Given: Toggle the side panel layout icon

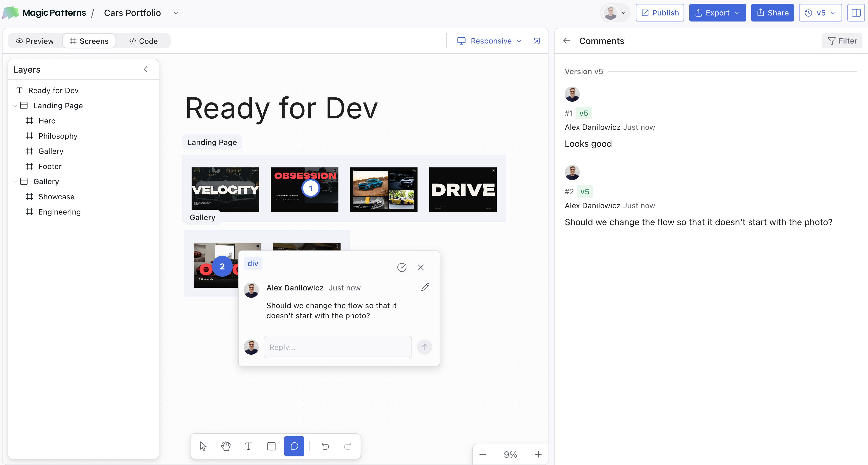Looking at the screenshot, I should pyautogui.click(x=856, y=13).
